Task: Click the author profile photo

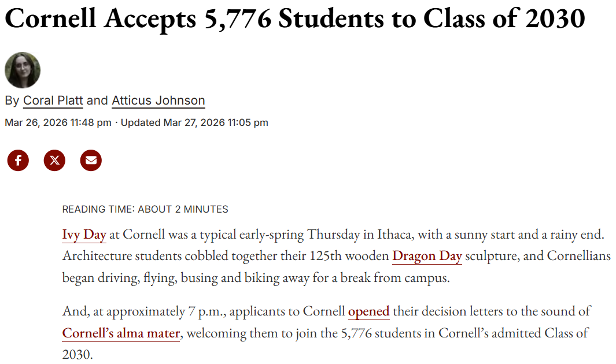Action: point(23,70)
